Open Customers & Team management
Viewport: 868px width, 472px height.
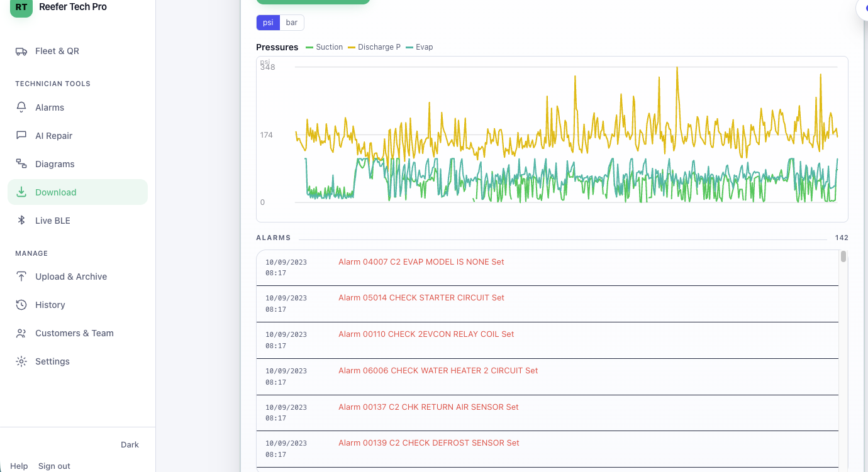click(78, 333)
